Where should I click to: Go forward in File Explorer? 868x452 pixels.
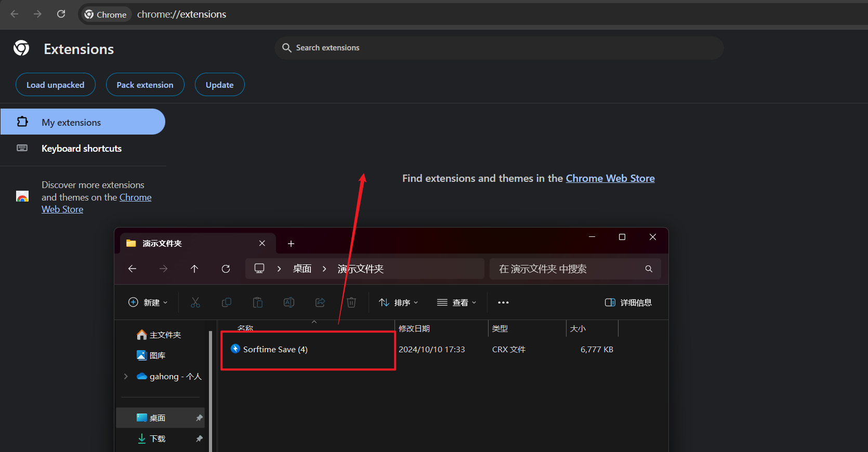click(x=163, y=269)
